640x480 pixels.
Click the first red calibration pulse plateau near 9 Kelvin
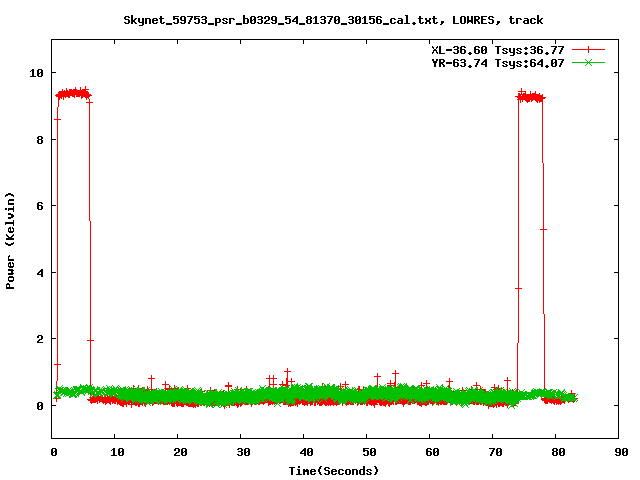tap(73, 94)
